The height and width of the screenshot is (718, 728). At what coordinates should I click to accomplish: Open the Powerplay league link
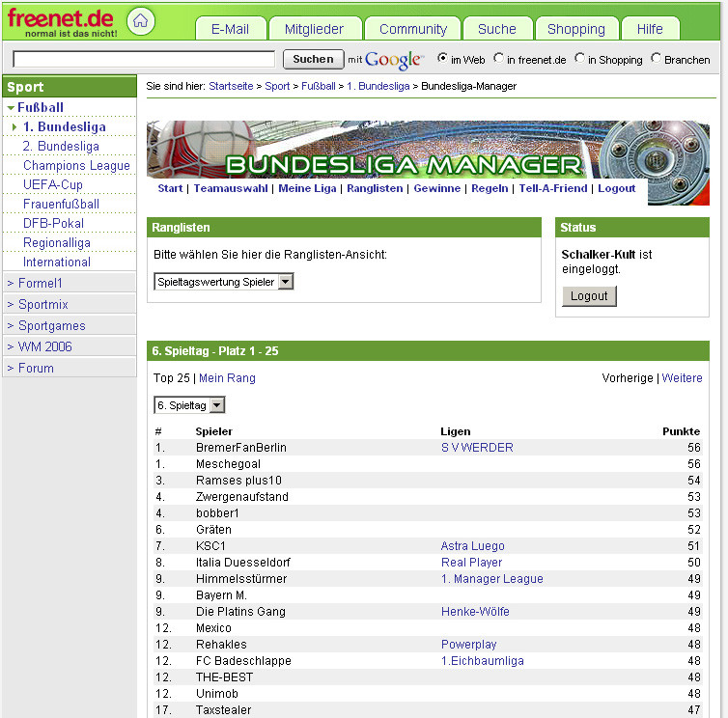[x=469, y=645]
